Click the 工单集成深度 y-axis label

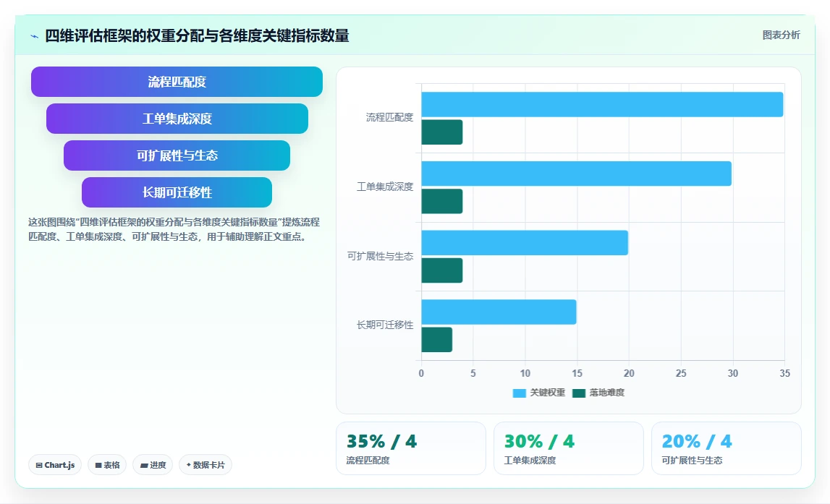tap(385, 187)
